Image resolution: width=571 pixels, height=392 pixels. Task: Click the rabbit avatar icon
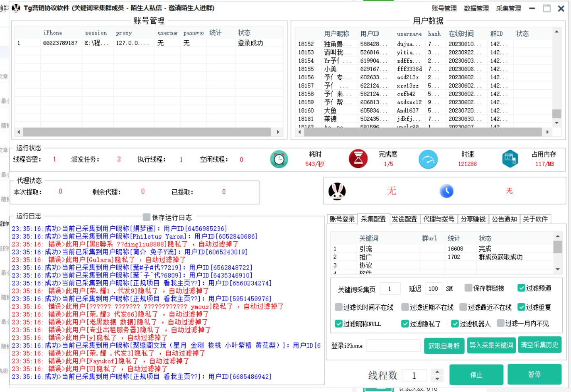click(x=337, y=191)
